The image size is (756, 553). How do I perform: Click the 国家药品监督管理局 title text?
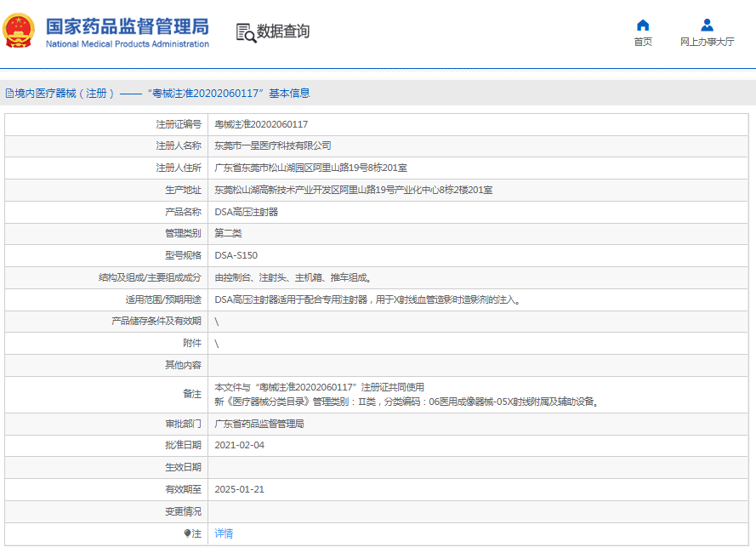(x=127, y=26)
